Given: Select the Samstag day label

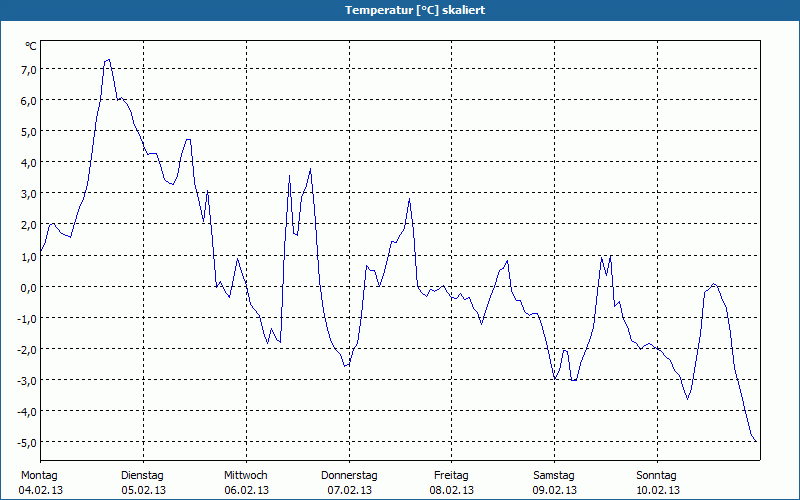Looking at the screenshot, I should [x=554, y=476].
